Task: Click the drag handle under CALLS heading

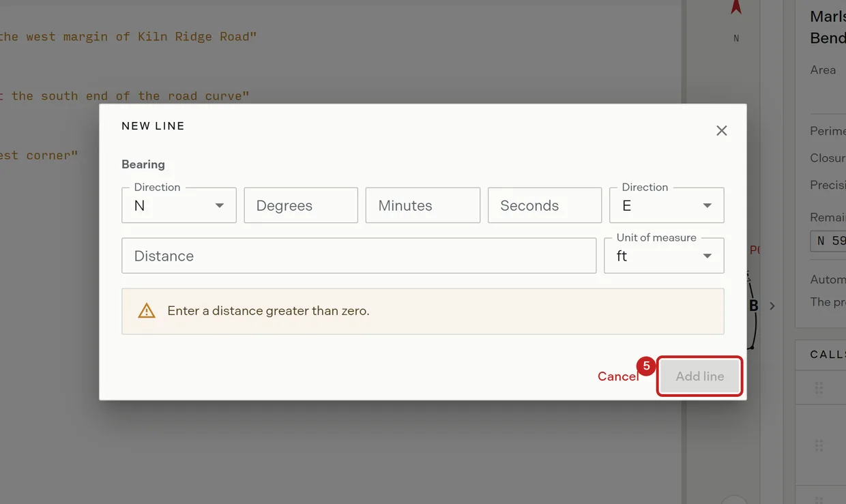Action: click(819, 388)
